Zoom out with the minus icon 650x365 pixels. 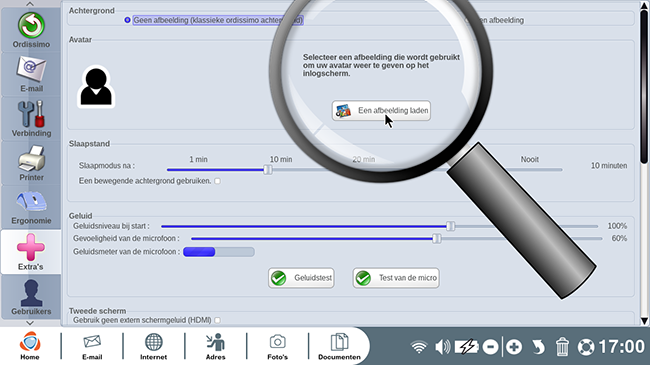point(490,347)
